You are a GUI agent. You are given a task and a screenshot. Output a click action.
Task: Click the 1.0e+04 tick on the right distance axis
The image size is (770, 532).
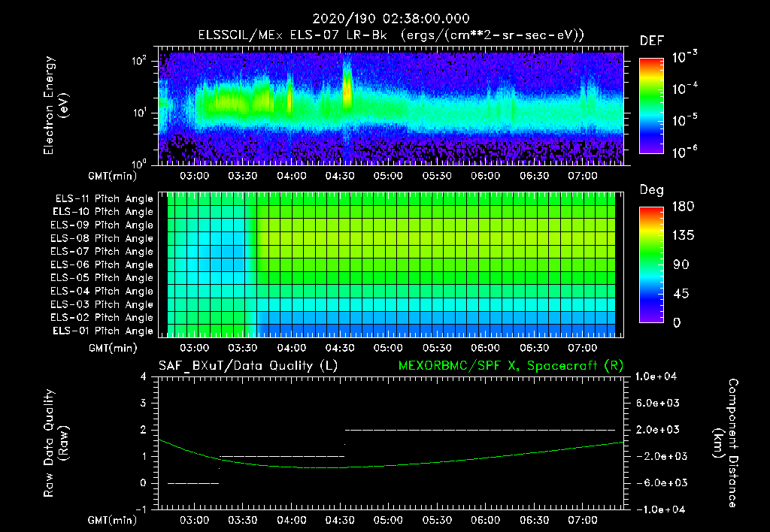coord(656,376)
